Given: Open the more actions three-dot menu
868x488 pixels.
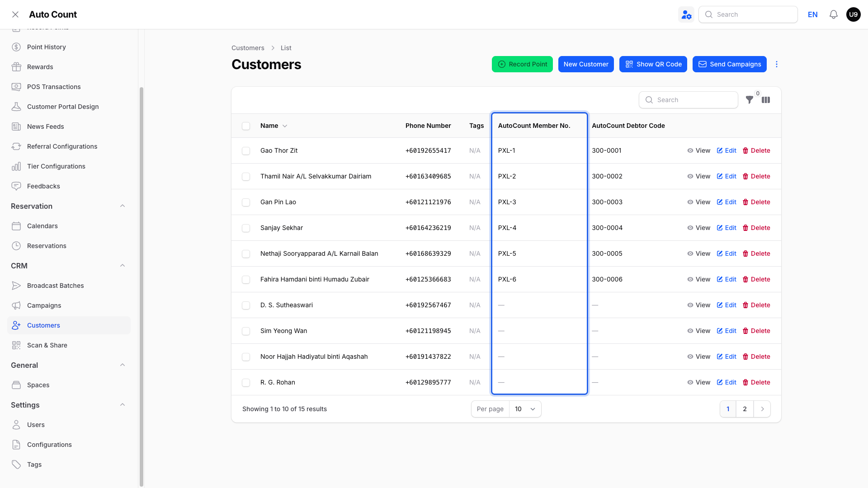Looking at the screenshot, I should click(777, 64).
